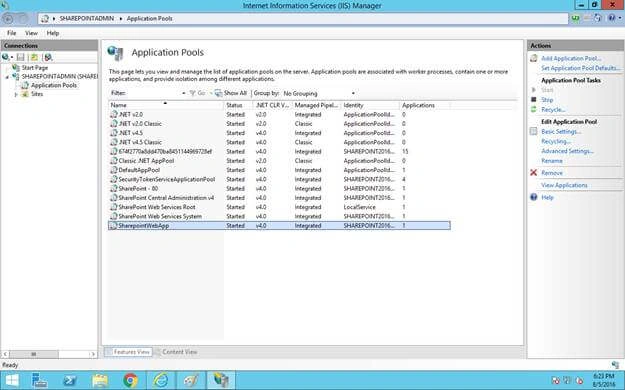Click the green refresh page icon near address bar

coord(576,18)
